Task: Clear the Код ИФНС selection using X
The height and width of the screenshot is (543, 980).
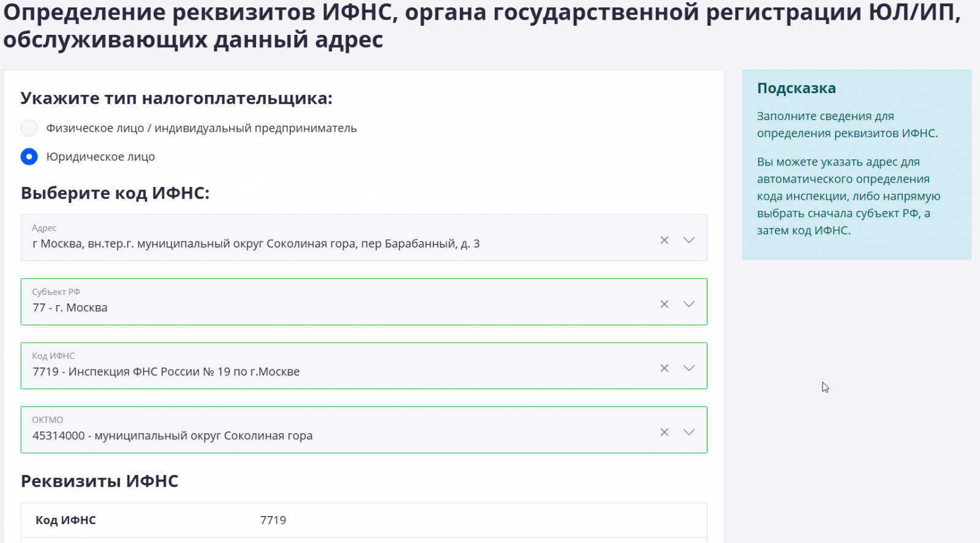Action: point(664,368)
